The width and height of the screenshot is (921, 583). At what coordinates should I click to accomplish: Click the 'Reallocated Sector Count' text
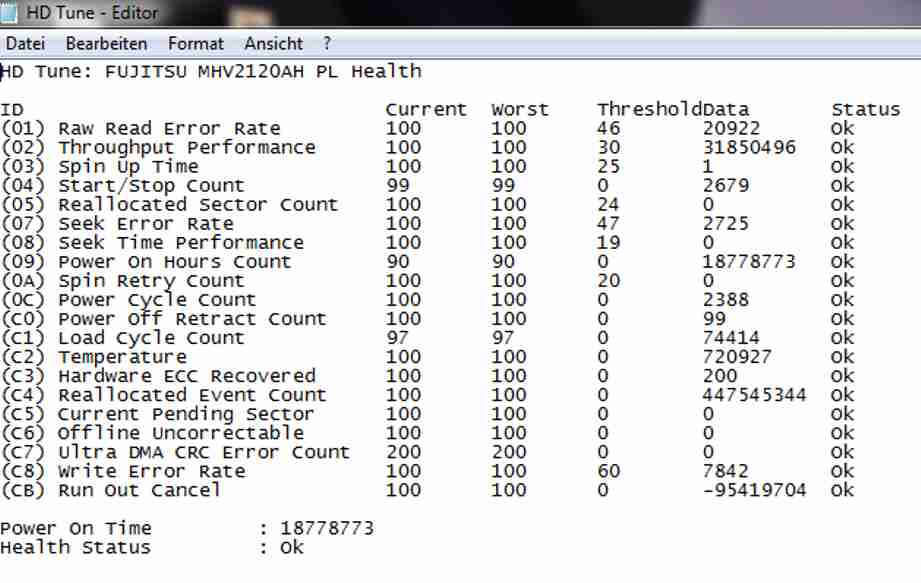tap(198, 205)
